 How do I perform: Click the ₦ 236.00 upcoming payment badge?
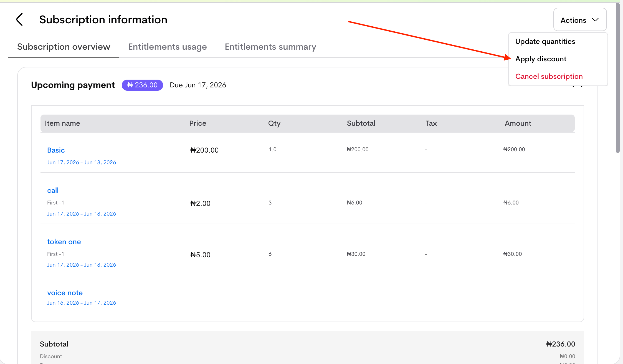[x=142, y=85]
